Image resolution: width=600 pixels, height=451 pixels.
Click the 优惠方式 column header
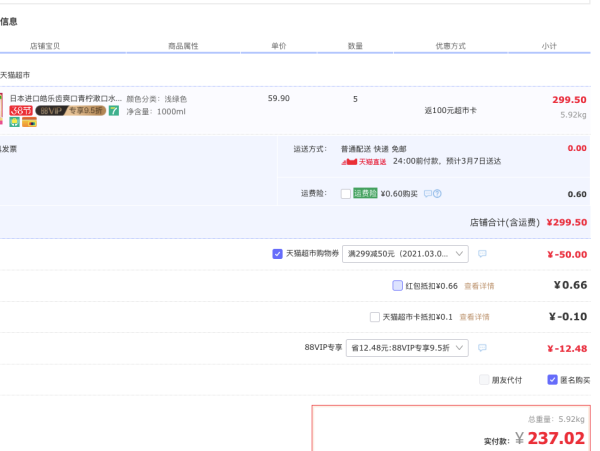451,46
